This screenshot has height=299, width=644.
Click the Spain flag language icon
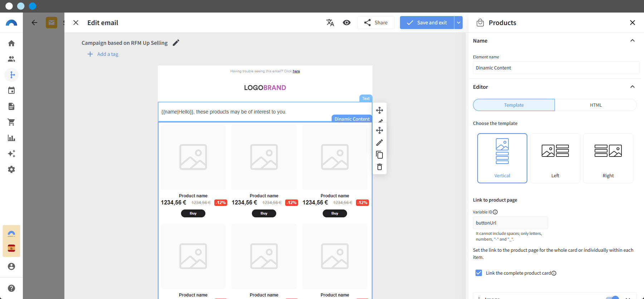(11, 248)
